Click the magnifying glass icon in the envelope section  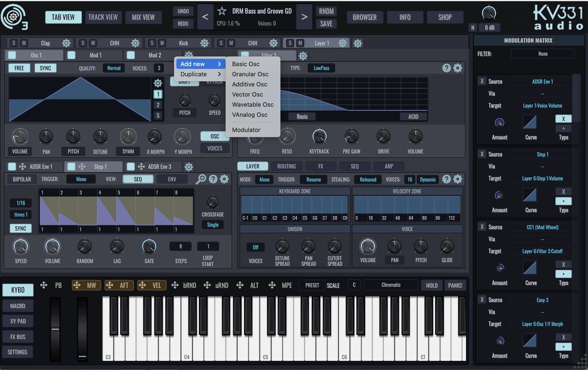point(200,179)
